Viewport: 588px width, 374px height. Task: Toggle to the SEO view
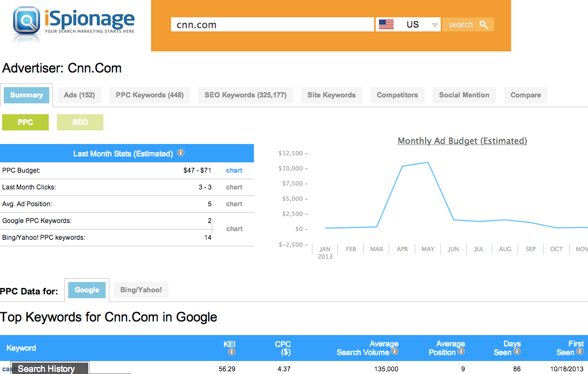pos(80,122)
